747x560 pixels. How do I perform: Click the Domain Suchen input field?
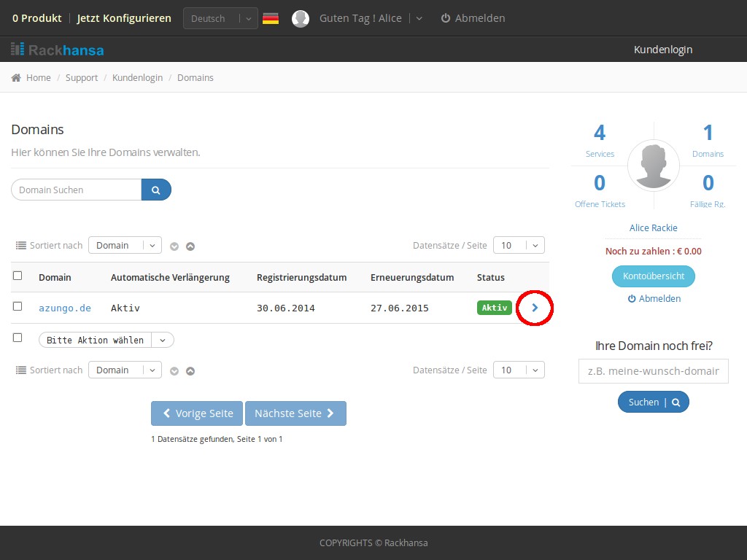76,190
